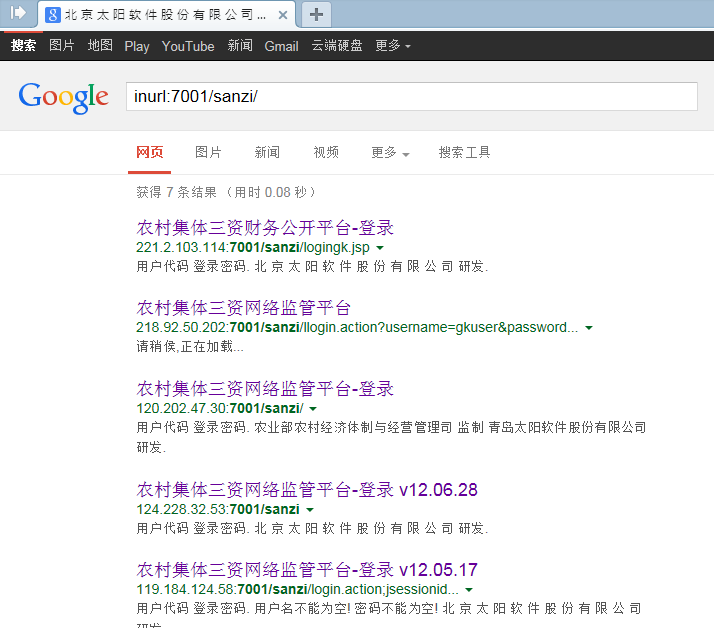The width and height of the screenshot is (714, 628).
Task: Click URL 221.2.103.114:7001/sanzi/logingk.jsp
Action: point(253,247)
